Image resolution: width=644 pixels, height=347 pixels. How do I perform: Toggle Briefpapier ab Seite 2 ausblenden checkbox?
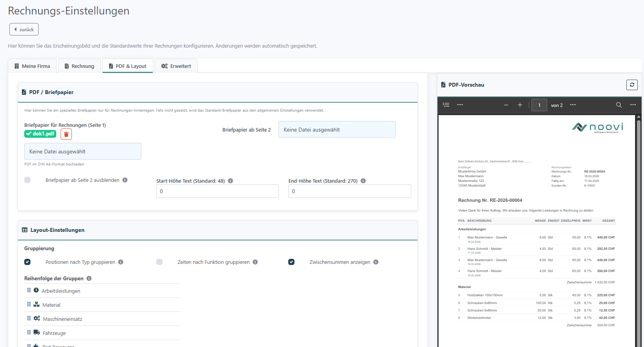pyautogui.click(x=27, y=180)
